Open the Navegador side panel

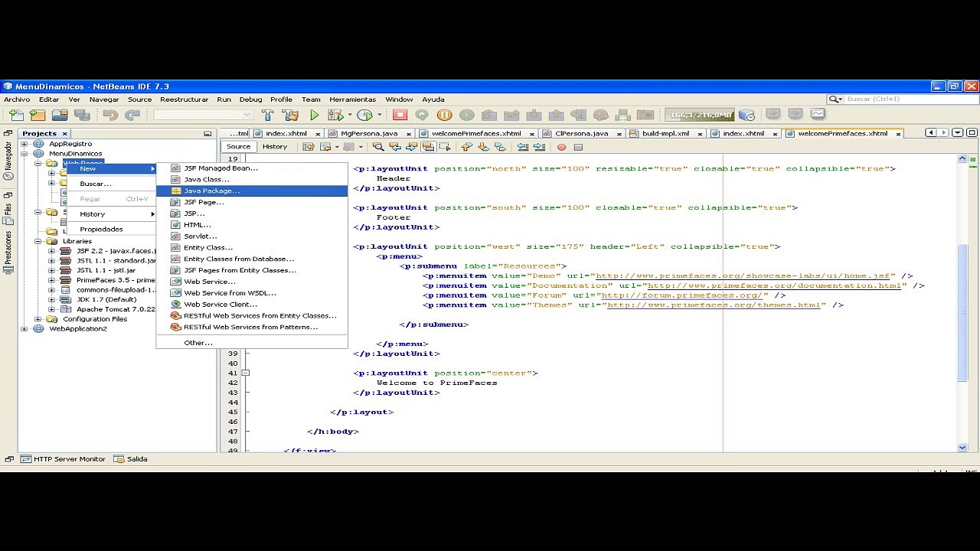(x=8, y=162)
